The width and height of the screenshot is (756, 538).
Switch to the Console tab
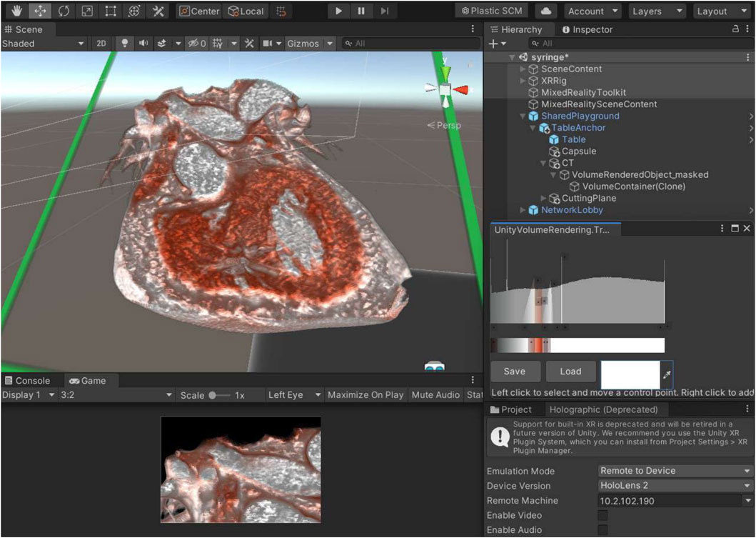27,381
